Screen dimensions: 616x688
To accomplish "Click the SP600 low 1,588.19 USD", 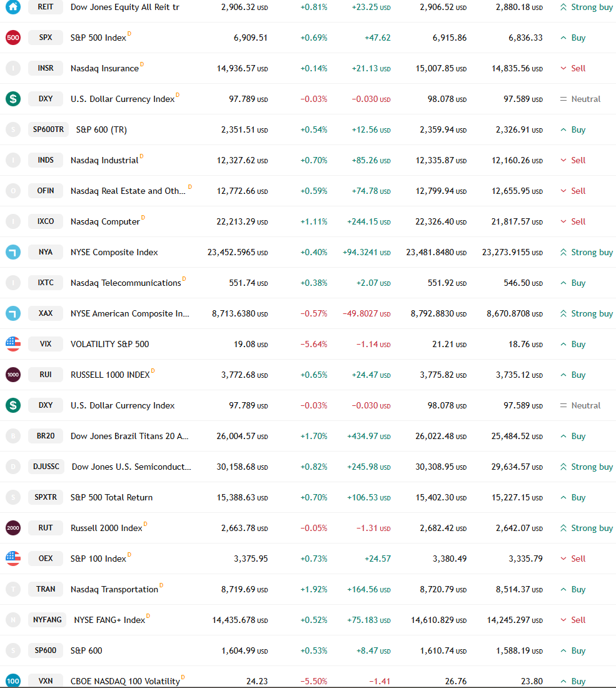I will click(x=520, y=650).
